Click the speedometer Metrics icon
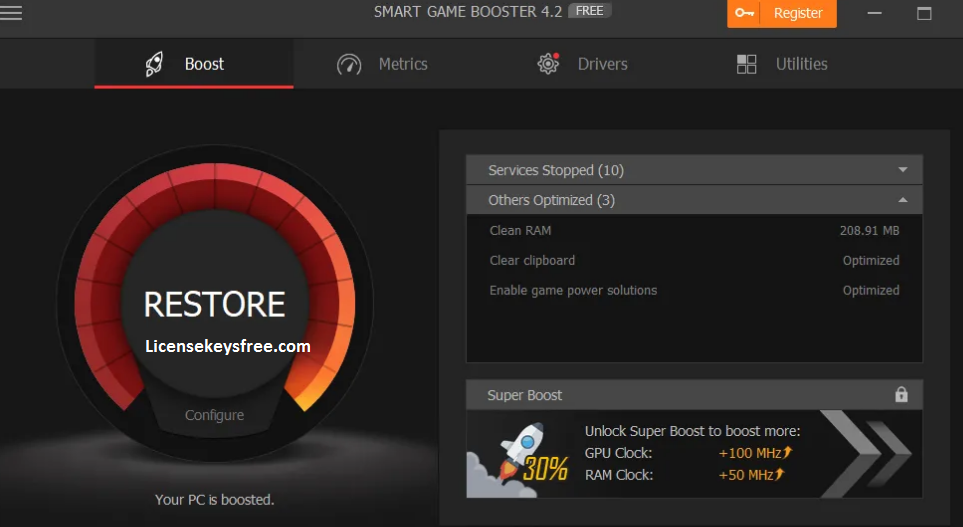The width and height of the screenshot is (963, 527). pos(349,64)
